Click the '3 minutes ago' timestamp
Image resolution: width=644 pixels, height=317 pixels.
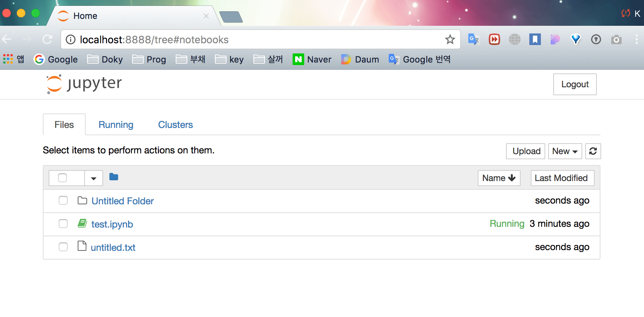(x=559, y=224)
